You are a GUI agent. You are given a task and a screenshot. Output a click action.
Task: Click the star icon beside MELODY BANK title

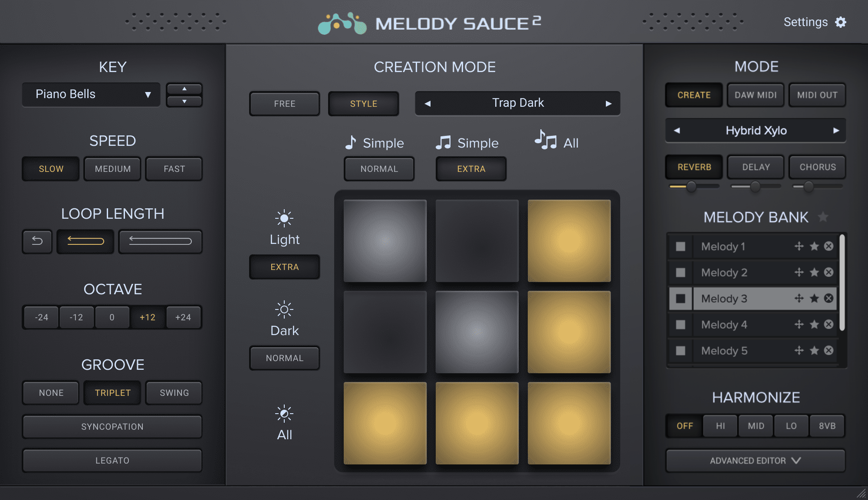coord(823,217)
